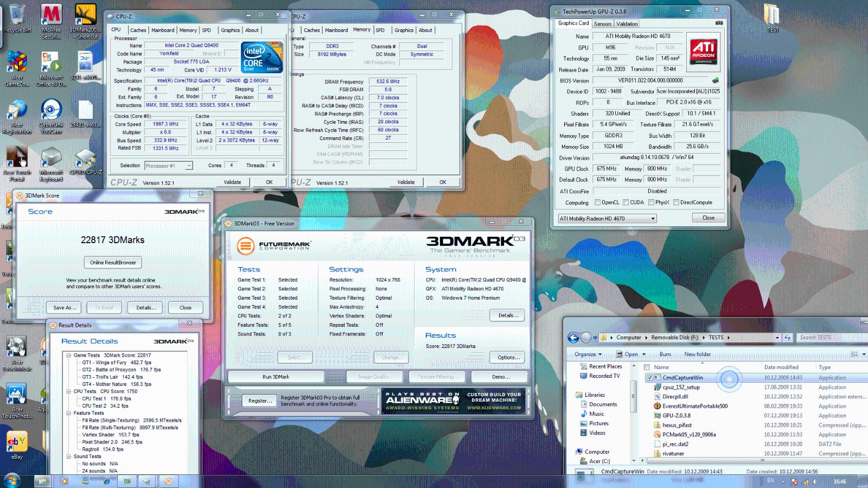Open the graphics card selector dropdown in GPU-Z
The image size is (868, 488).
click(607, 218)
